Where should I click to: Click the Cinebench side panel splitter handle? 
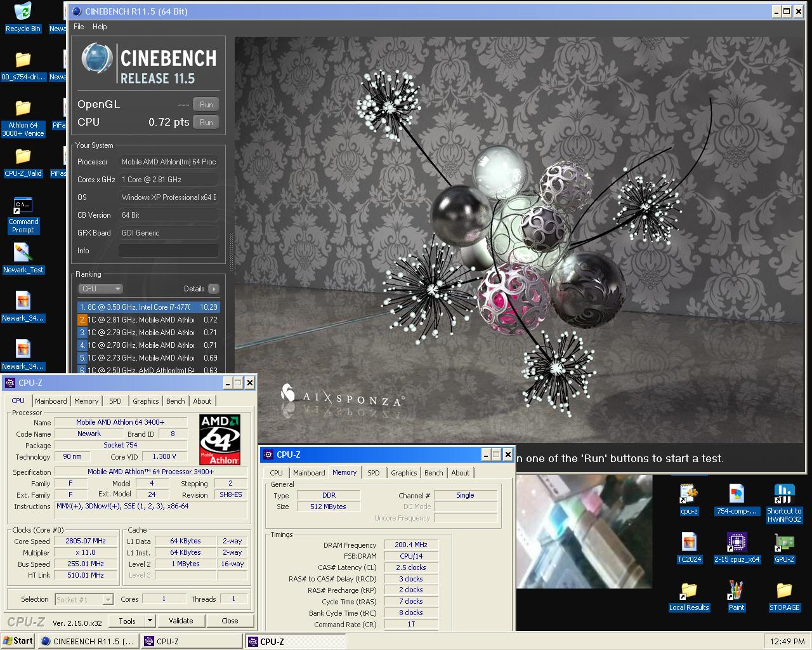tap(231, 253)
